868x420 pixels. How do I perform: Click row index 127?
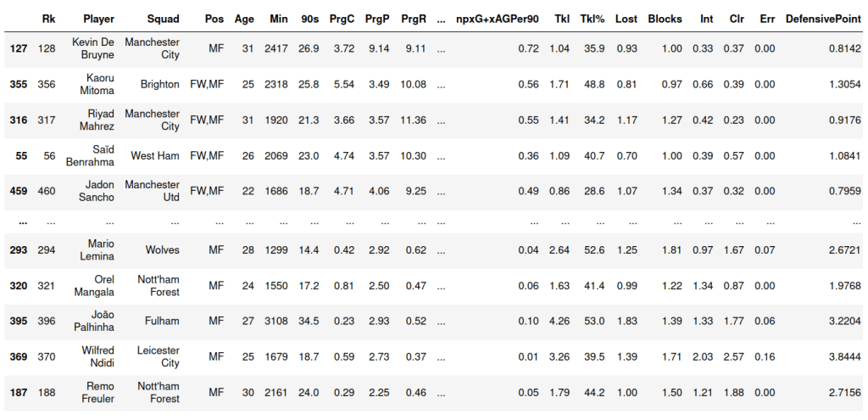pyautogui.click(x=19, y=48)
